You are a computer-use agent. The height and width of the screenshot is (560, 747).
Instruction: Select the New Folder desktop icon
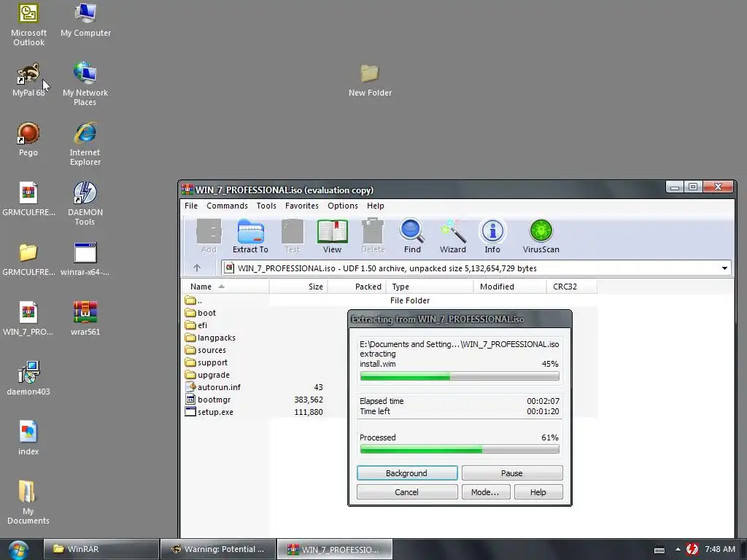tap(370, 80)
